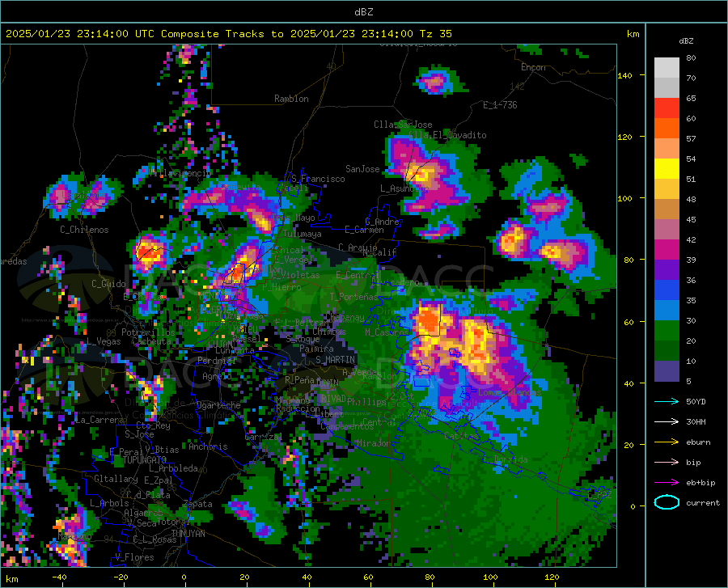Select the Lomas_Blancas label
Viewport: 728px width, 588px height.
pyautogui.click(x=510, y=392)
